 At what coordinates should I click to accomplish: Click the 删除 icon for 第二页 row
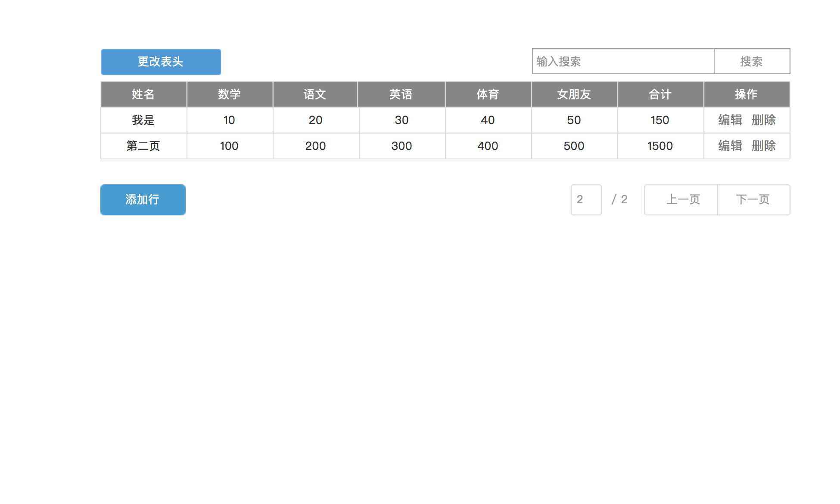[x=763, y=146]
